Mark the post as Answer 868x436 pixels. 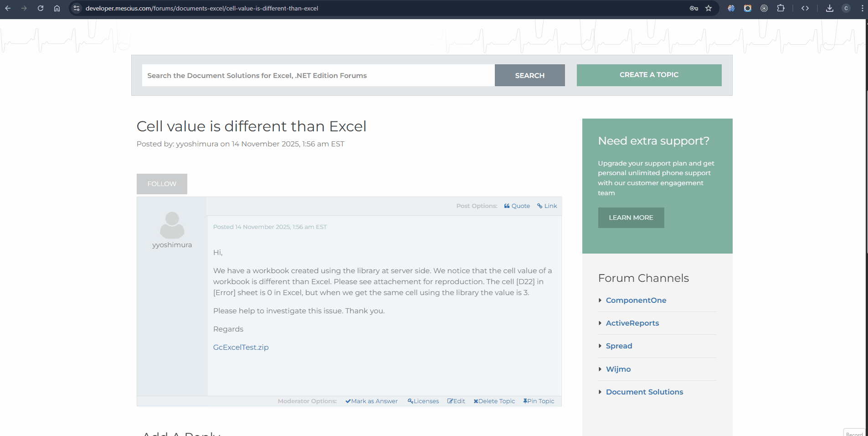[x=372, y=401]
